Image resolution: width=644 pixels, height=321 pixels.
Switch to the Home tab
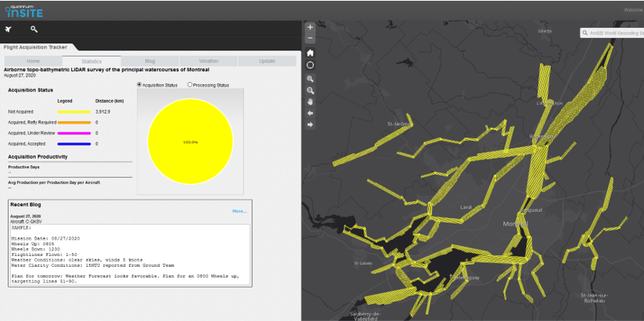click(33, 60)
